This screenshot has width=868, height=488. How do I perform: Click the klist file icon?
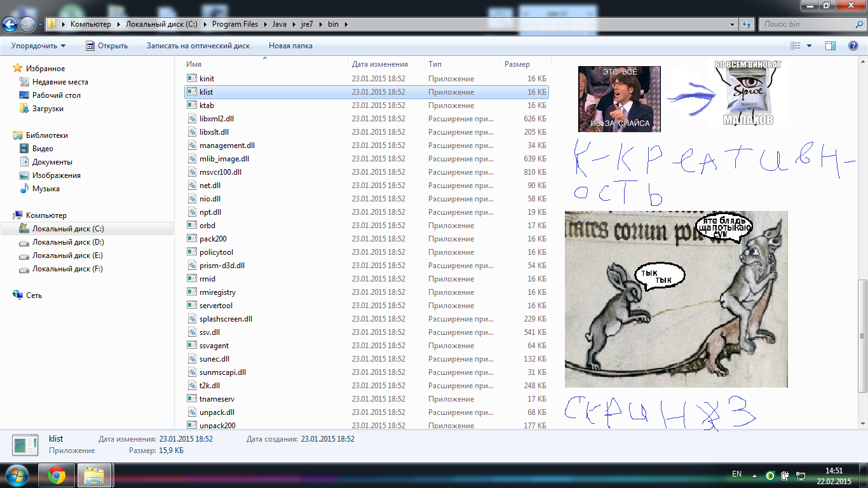pyautogui.click(x=192, y=92)
